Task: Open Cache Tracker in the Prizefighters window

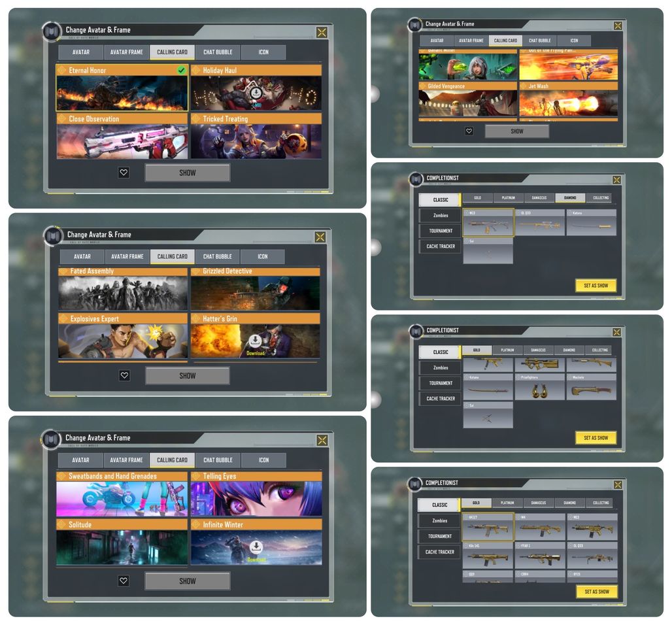Action: pyautogui.click(x=441, y=398)
